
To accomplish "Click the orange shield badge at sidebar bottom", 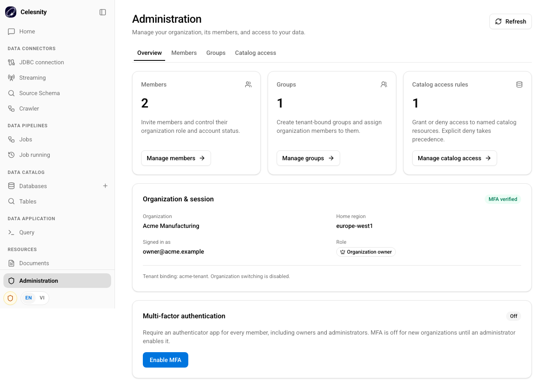I will click(x=10, y=298).
